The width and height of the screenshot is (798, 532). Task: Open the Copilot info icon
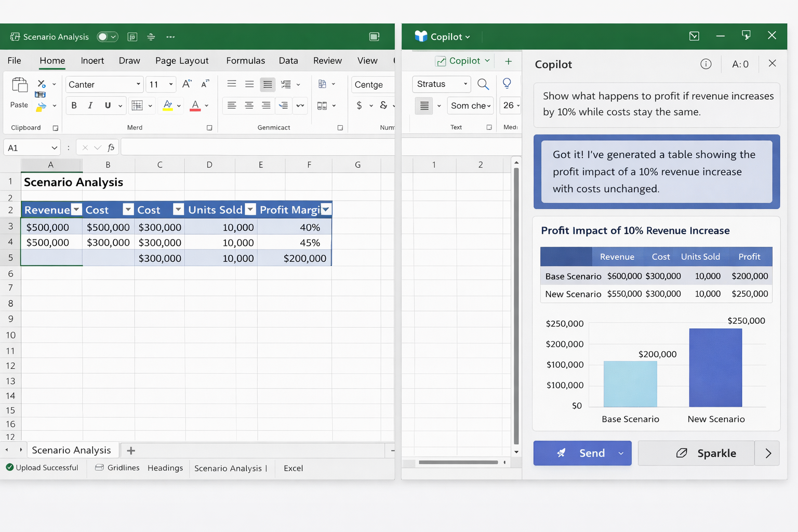(x=706, y=64)
